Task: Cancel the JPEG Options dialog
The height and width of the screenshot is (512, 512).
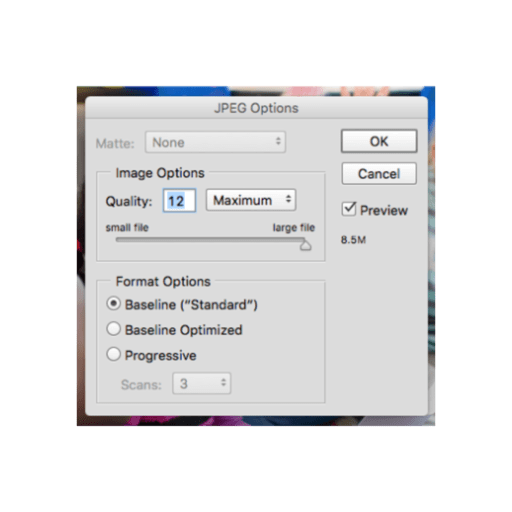Action: [x=379, y=174]
